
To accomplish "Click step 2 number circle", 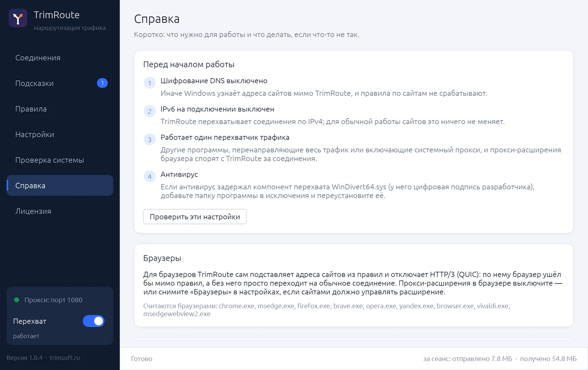I will pos(149,111).
